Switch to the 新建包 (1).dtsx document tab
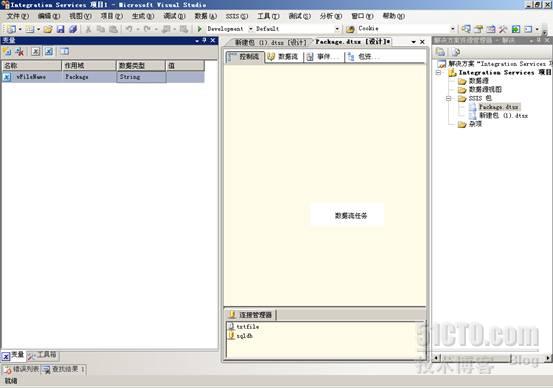Screen dimensions: 553x388 pos(270,42)
